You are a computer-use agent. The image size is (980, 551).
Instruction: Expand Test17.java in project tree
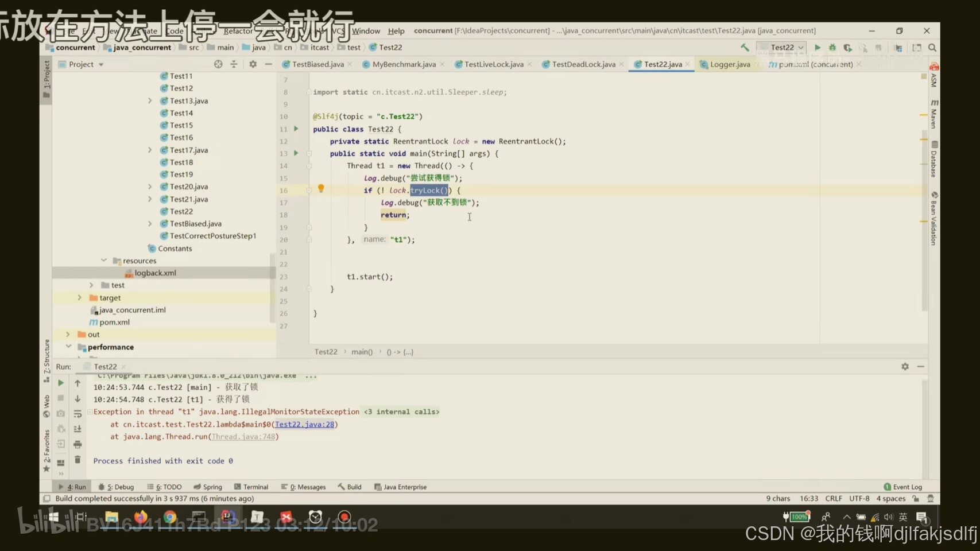pyautogui.click(x=150, y=150)
